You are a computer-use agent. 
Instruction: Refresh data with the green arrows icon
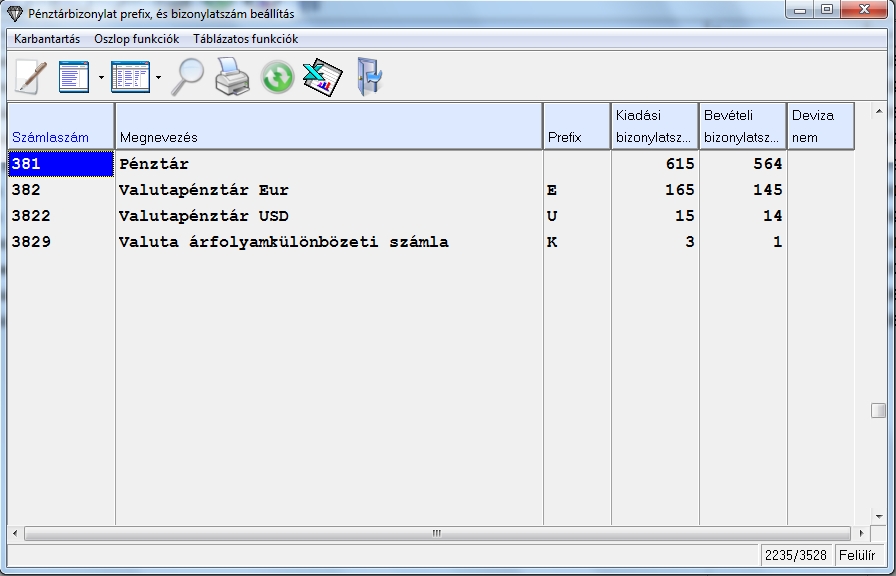(277, 77)
